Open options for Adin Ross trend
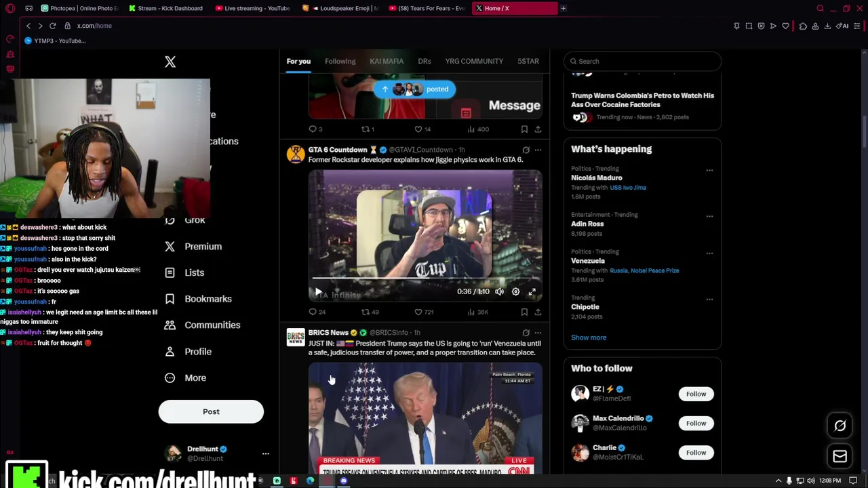Screen dimensions: 868x488 709,216
